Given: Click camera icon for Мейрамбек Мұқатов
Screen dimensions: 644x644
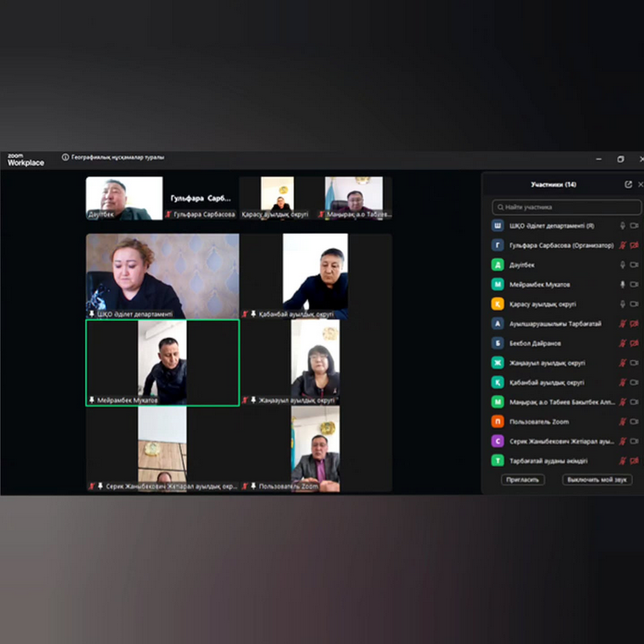Looking at the screenshot, I should (x=636, y=284).
